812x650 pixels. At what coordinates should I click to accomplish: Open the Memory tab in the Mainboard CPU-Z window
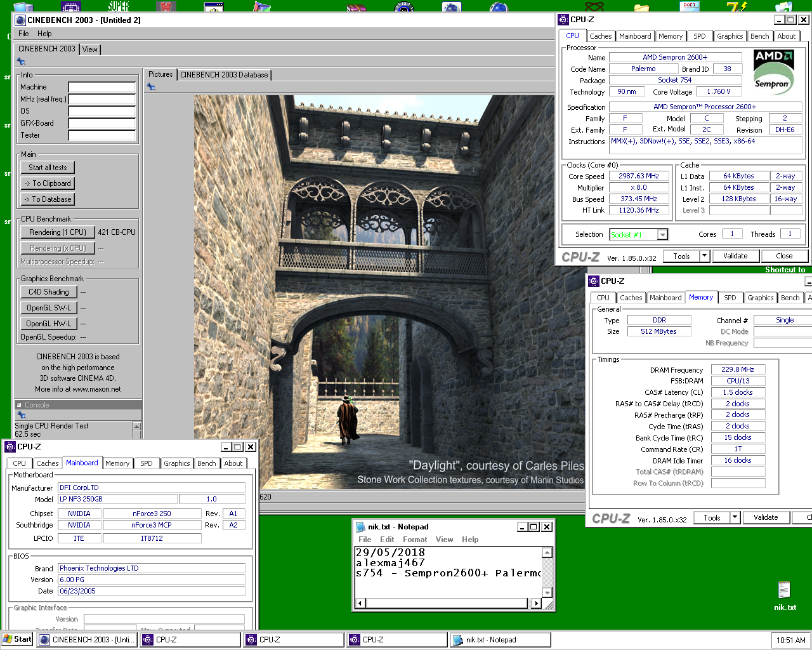(117, 463)
